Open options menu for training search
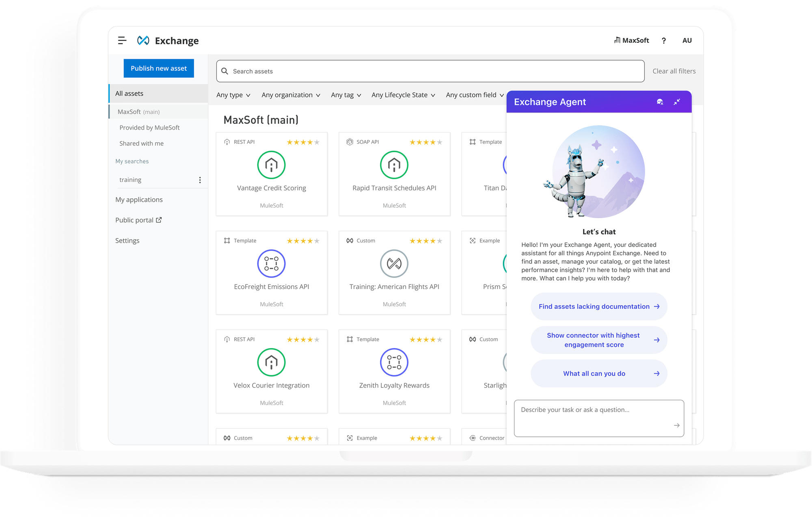This screenshot has width=812, height=527. click(x=200, y=180)
